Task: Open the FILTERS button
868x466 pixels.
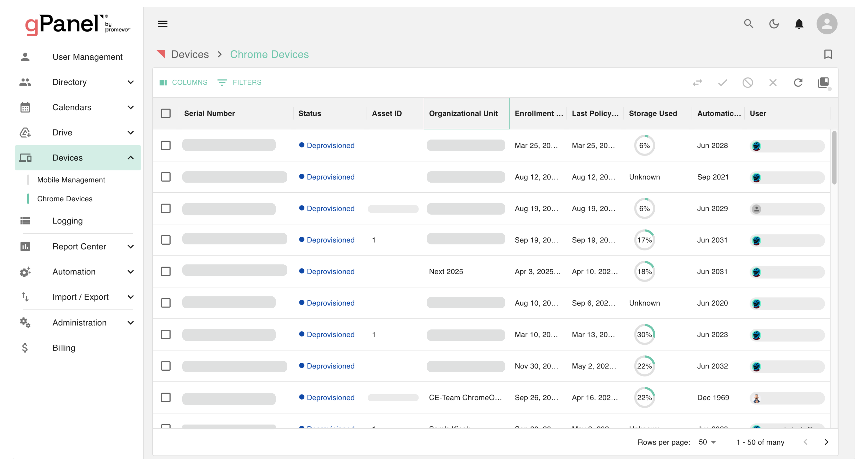Action: point(240,83)
